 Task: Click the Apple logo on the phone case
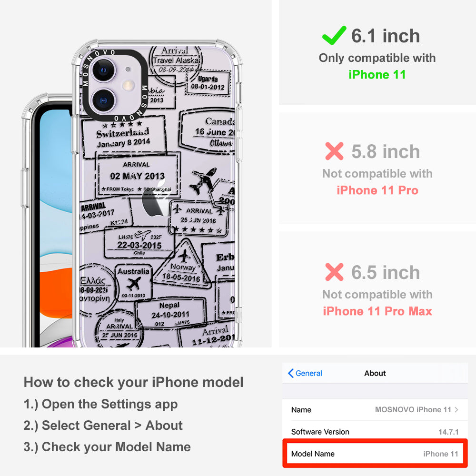[154, 199]
